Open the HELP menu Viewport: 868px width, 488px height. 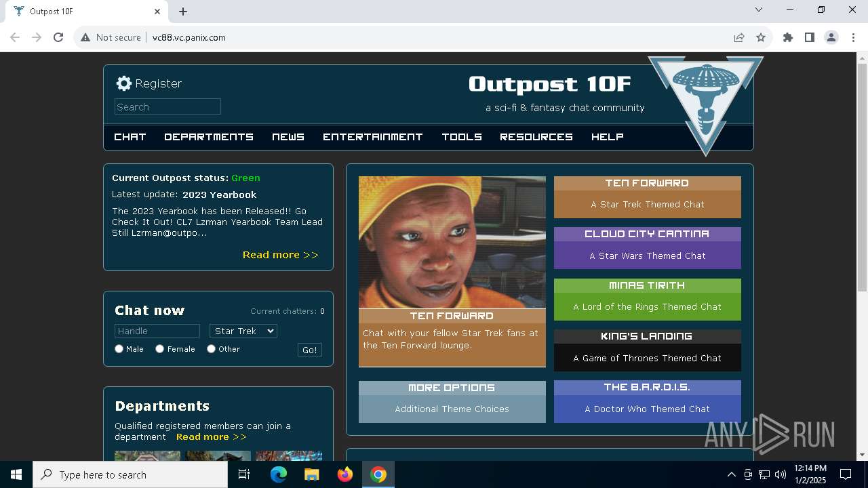point(608,137)
